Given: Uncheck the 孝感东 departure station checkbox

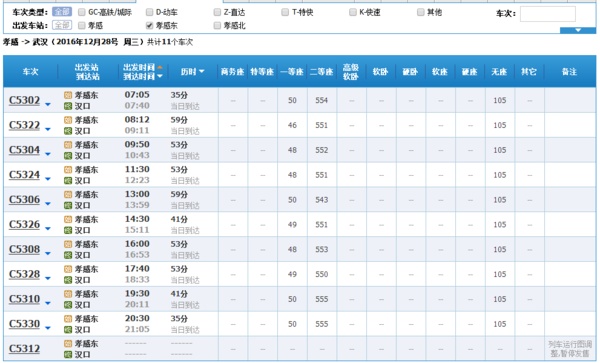Looking at the screenshot, I should (150, 26).
